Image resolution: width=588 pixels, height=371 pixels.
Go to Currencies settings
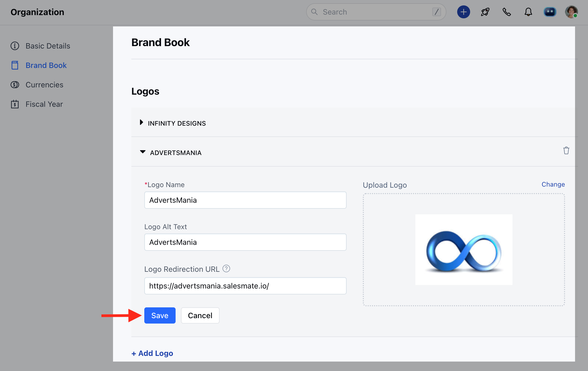(x=44, y=85)
